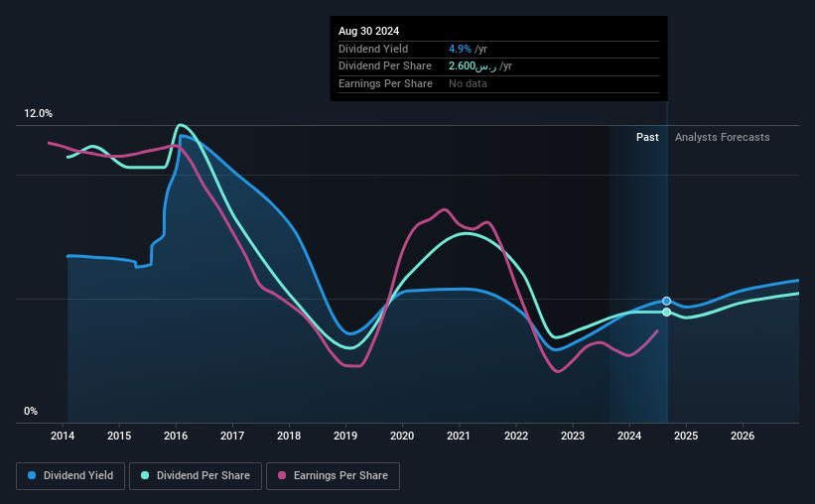Click the Analysts Forecasts section label

[x=722, y=137]
